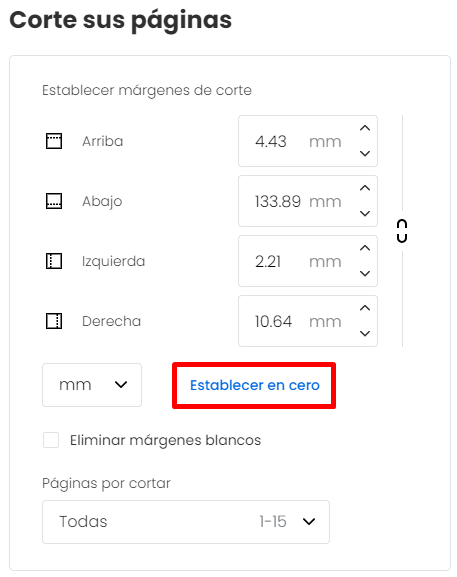Decrease the Abajo margin value
This screenshot has height=577, width=457.
365,213
